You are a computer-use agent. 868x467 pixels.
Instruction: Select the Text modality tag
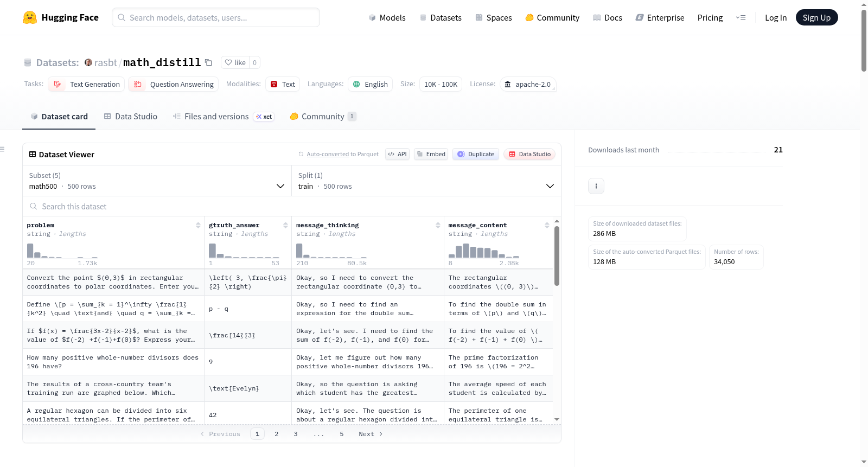point(283,84)
